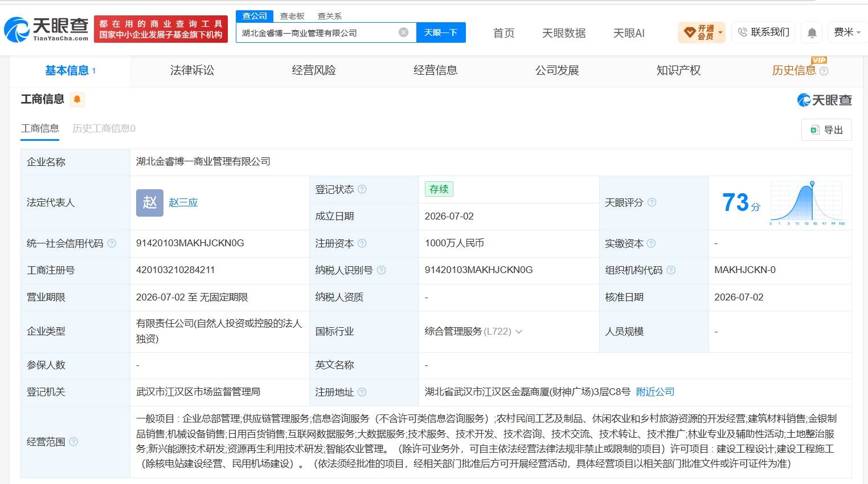Select the 公司发展 tab
Viewport: 868px width, 484px height.
557,71
